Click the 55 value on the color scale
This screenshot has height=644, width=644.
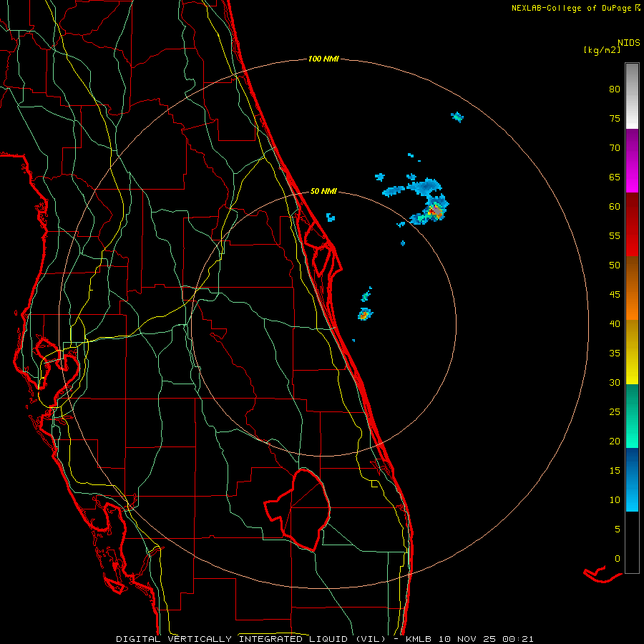point(615,235)
